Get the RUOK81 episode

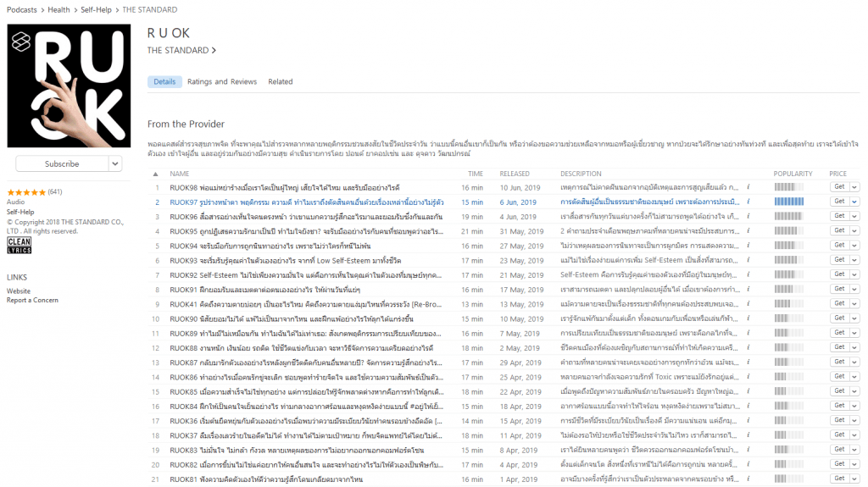click(x=840, y=479)
